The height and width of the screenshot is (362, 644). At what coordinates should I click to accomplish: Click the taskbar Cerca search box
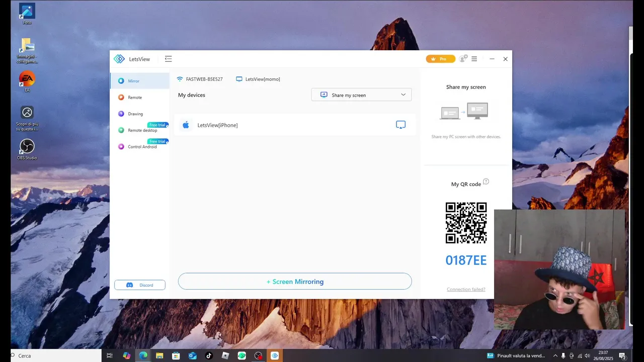[56, 355]
